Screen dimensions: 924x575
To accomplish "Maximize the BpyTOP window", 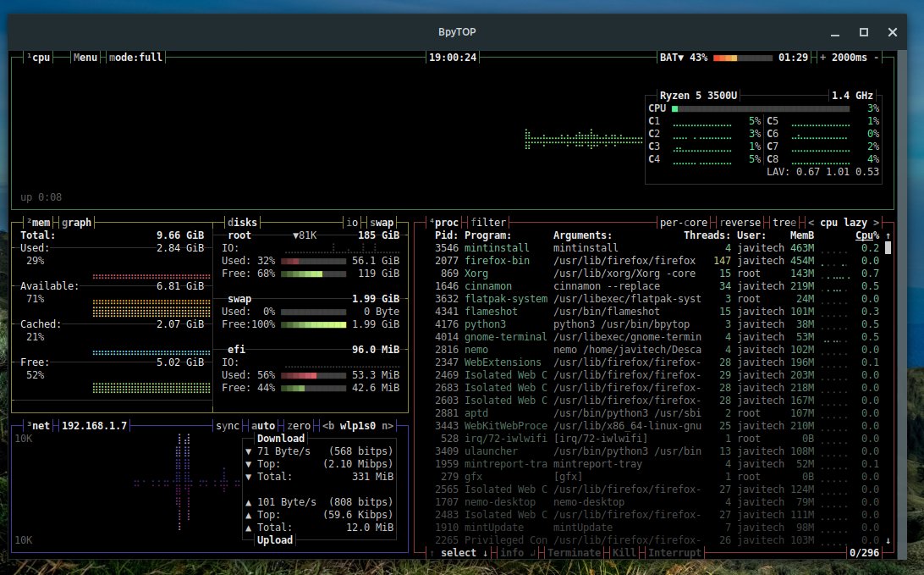I will [864, 32].
